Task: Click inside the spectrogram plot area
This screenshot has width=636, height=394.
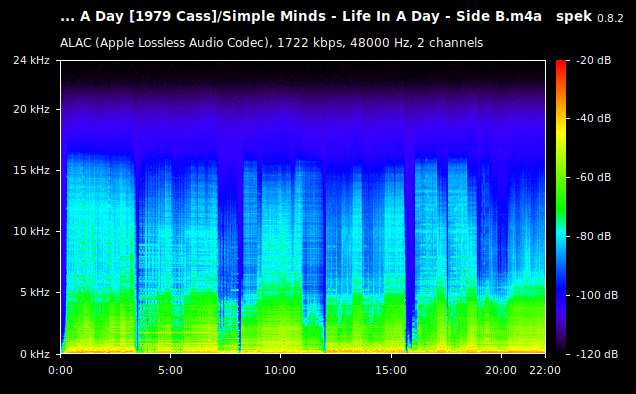Action: (303, 207)
